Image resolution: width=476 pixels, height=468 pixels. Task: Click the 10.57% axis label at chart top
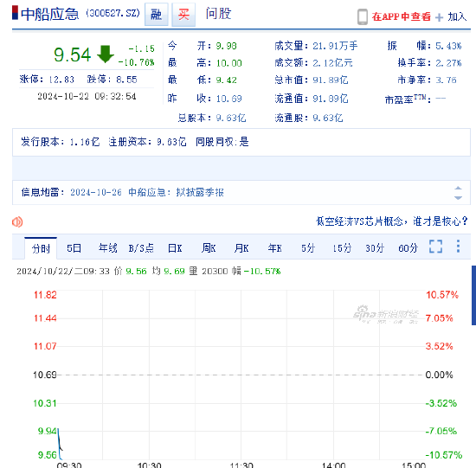coord(442,295)
